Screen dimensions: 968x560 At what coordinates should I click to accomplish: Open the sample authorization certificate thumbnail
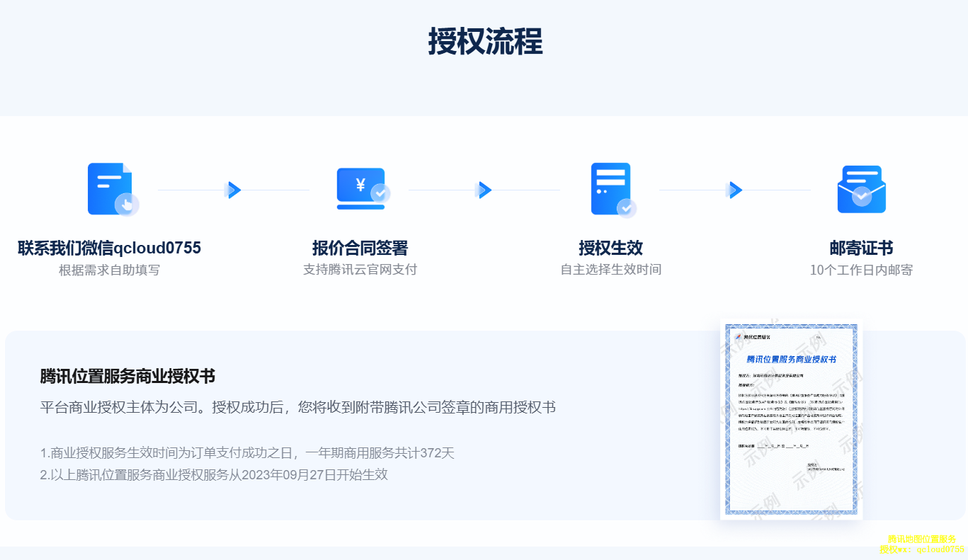(791, 419)
